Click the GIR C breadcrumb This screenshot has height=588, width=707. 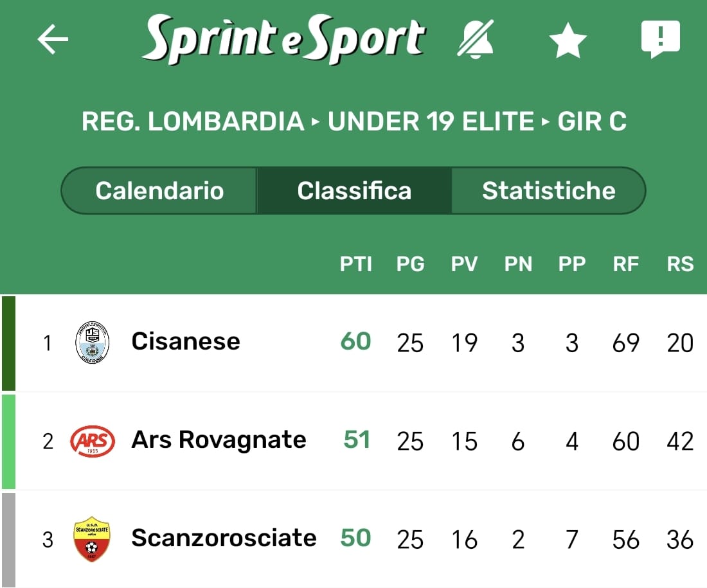click(x=592, y=121)
